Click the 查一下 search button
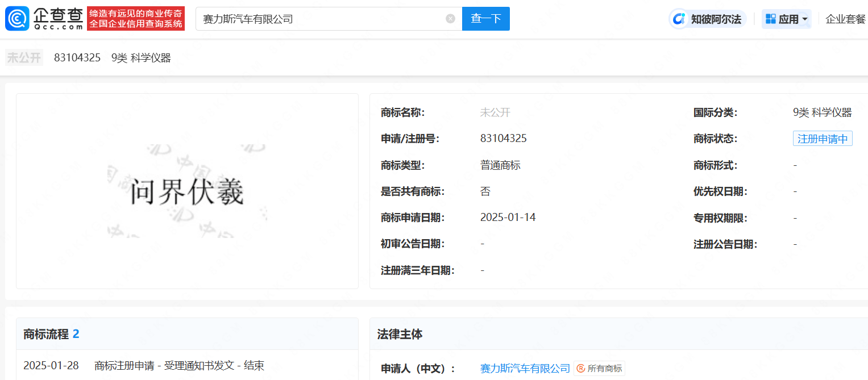This screenshot has width=868, height=380. 486,19
